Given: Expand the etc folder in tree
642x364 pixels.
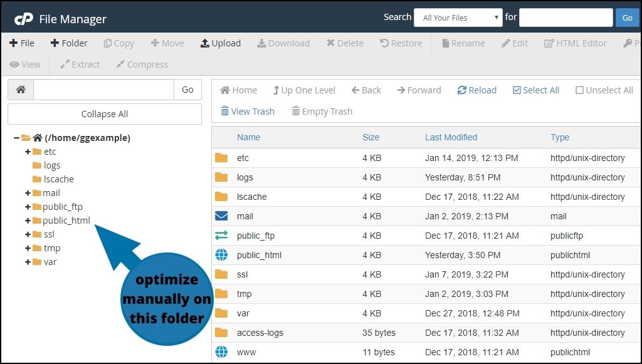Looking at the screenshot, I should tap(28, 152).
